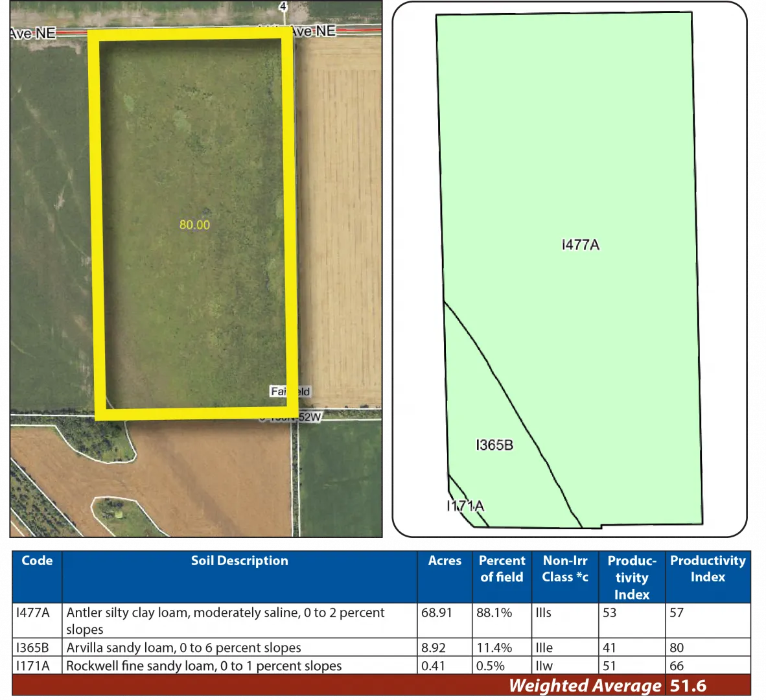Click the 80.00 acreage label on aerial map
Screen dimensions: 766x700
194,225
